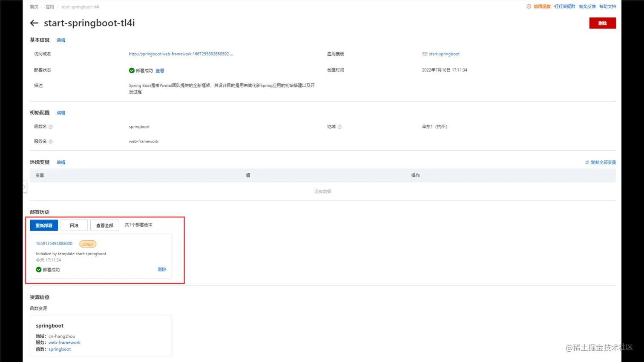The height and width of the screenshot is (362, 644).
Task: Go back using the left arrow icon
Action: 34,23
